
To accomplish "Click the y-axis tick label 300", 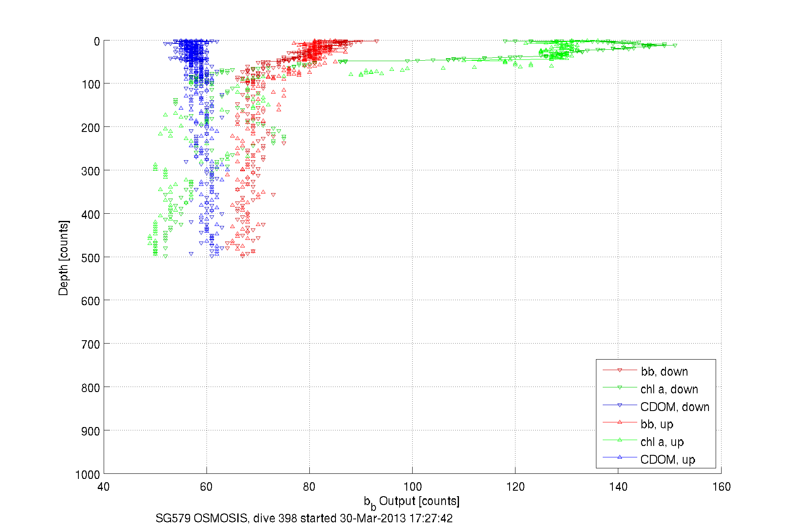I will (x=91, y=171).
